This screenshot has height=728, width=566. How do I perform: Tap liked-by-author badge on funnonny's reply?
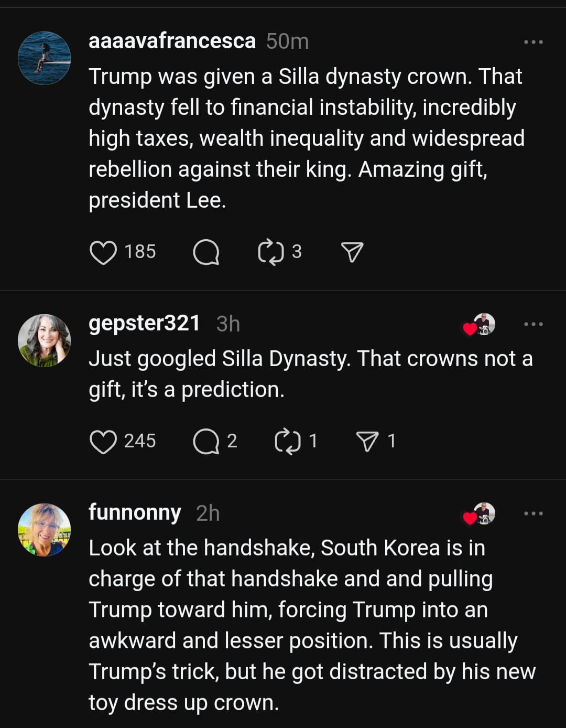click(x=479, y=514)
